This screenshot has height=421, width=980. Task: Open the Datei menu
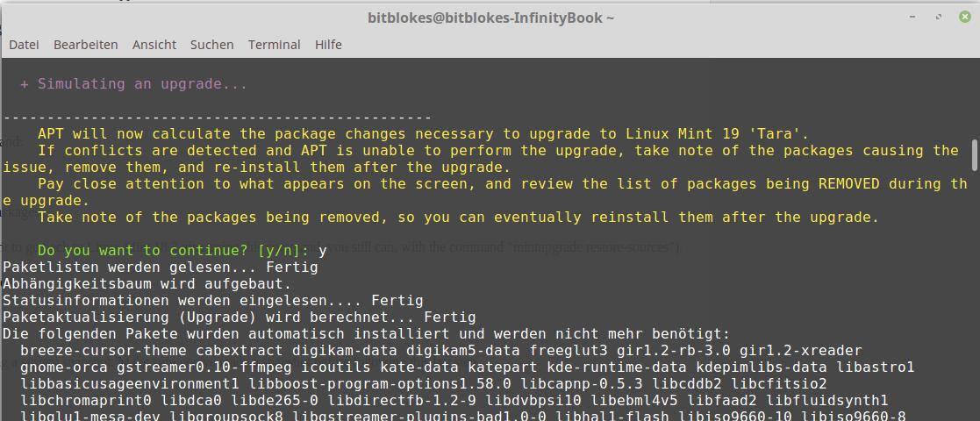(x=24, y=45)
